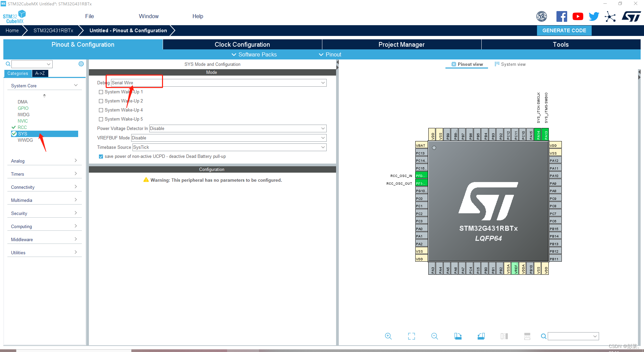Click the 10-year anniversary badge icon
The image size is (644, 352).
pyautogui.click(x=542, y=16)
